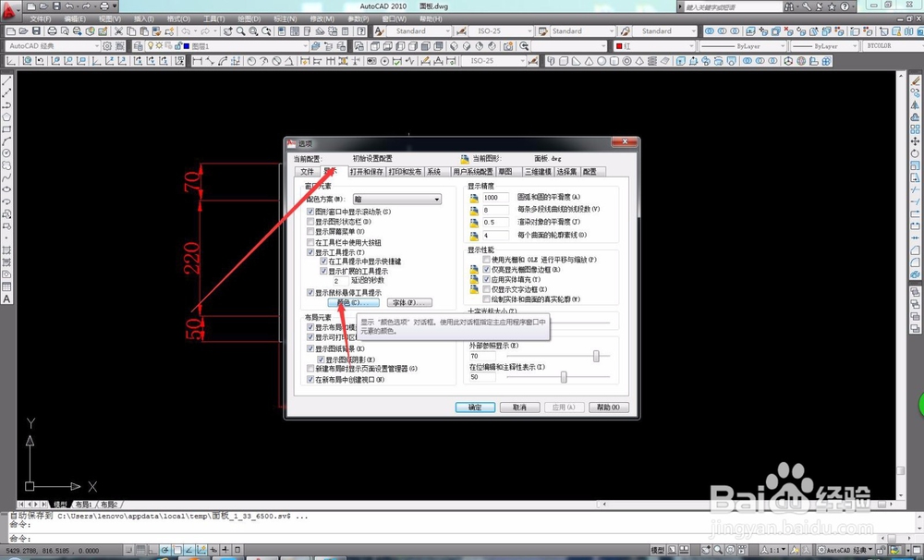
Task: Click the Sphere solid modeling icon
Action: pyautogui.click(x=602, y=61)
